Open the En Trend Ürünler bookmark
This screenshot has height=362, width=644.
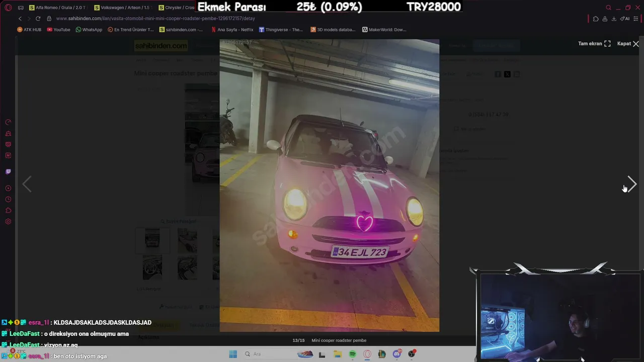click(131, 30)
